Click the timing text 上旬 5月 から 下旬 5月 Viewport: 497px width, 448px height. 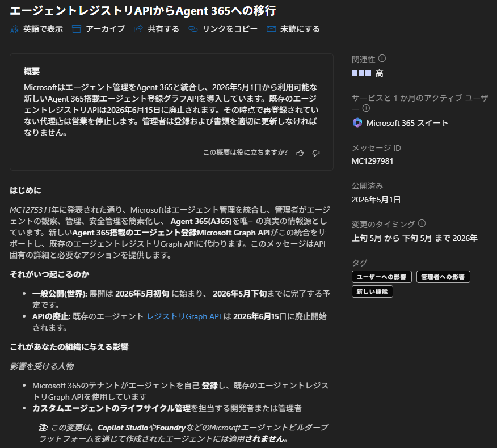click(x=392, y=238)
